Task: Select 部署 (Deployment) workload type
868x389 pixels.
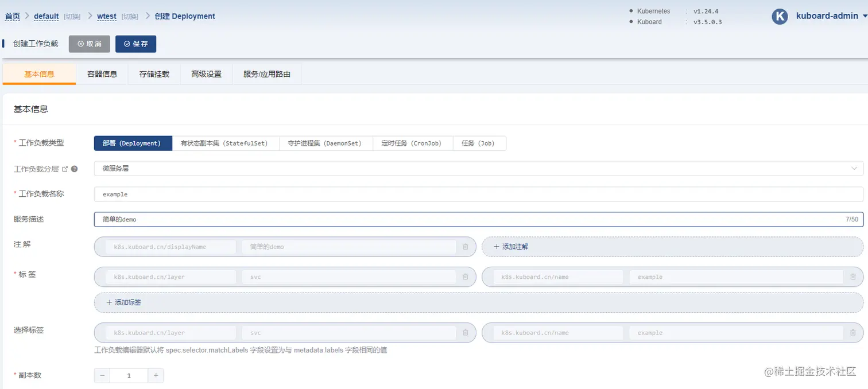Action: [133, 143]
